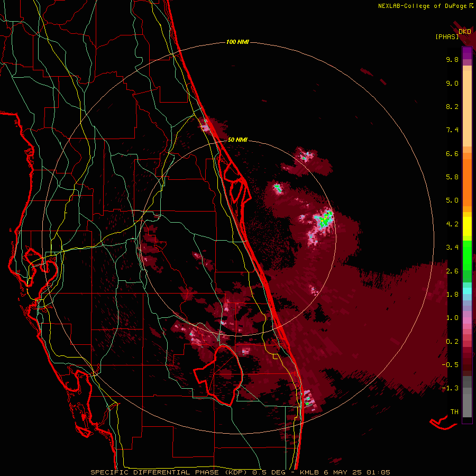Click the '100 NMI' range ring label
This screenshot has height=476, width=476.
point(237,42)
